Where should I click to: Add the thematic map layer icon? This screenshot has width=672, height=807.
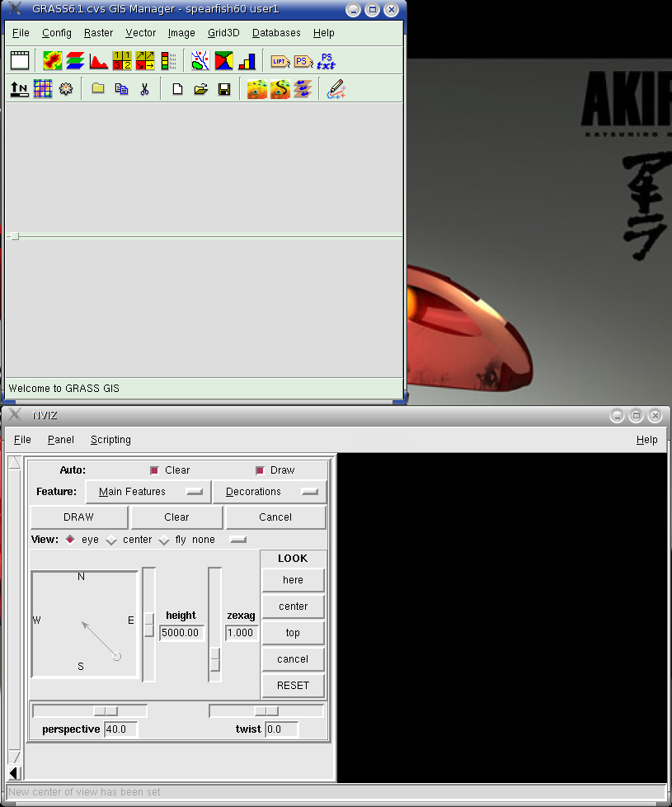pos(223,61)
